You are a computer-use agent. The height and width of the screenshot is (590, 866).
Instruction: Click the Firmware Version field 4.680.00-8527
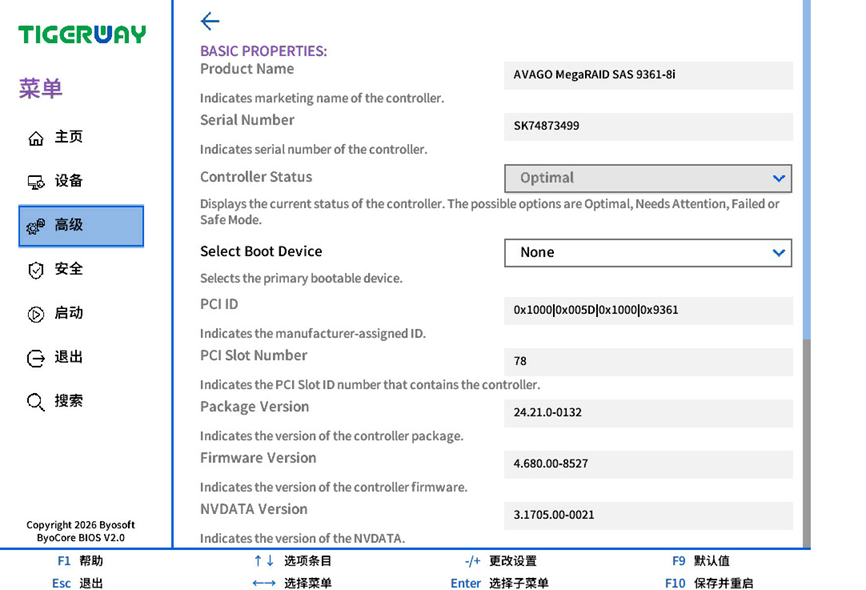(648, 464)
